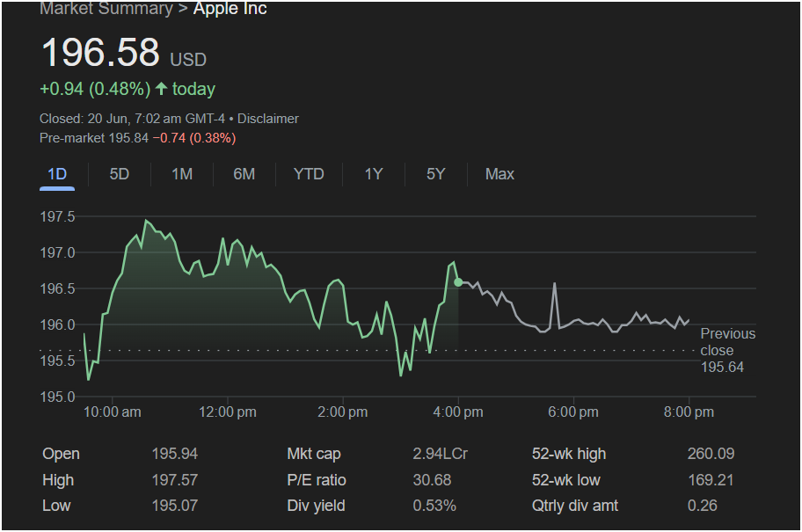Image resolution: width=802 pixels, height=532 pixels.
Task: Click the Div yield value 0.53%
Action: tap(434, 506)
